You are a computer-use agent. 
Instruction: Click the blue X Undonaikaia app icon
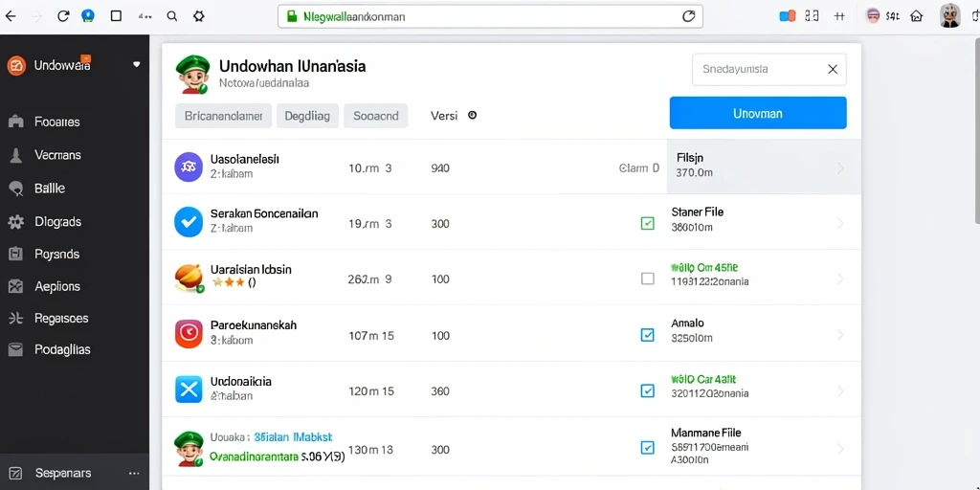(x=189, y=390)
